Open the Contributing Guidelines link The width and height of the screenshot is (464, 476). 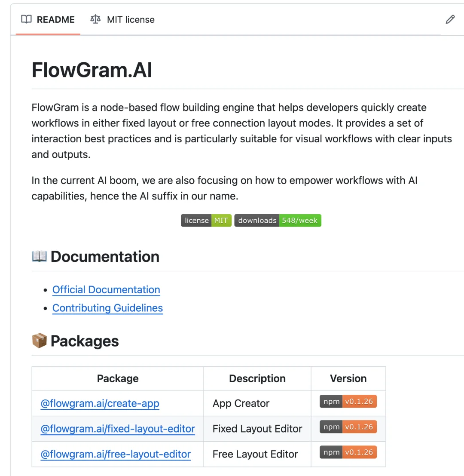tap(108, 308)
